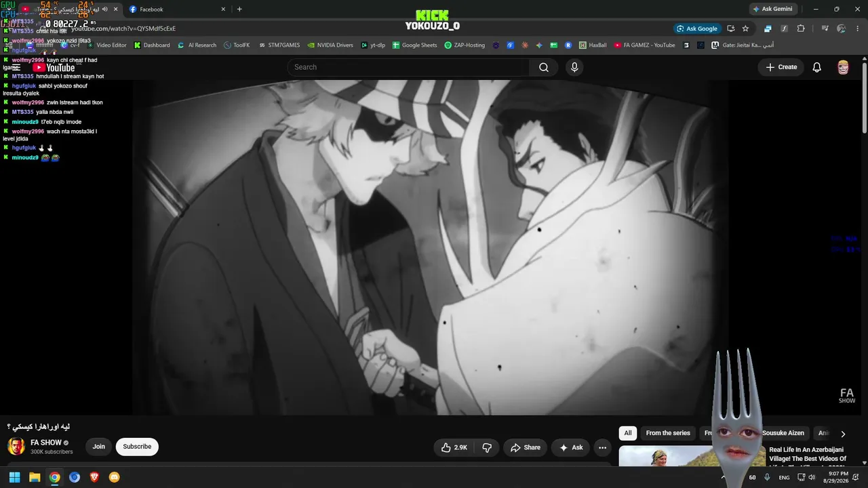Image resolution: width=868 pixels, height=488 pixels.
Task: Open the STM7GAMES bookmark
Action: point(279,45)
